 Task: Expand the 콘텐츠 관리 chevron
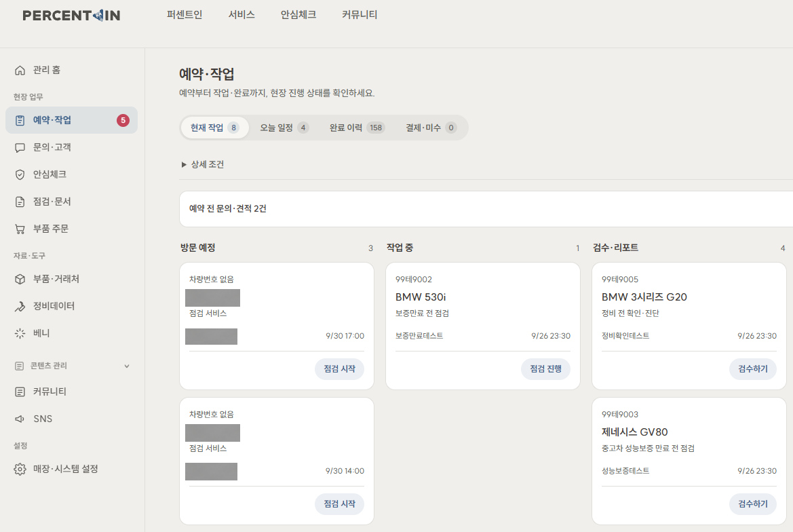tap(127, 366)
